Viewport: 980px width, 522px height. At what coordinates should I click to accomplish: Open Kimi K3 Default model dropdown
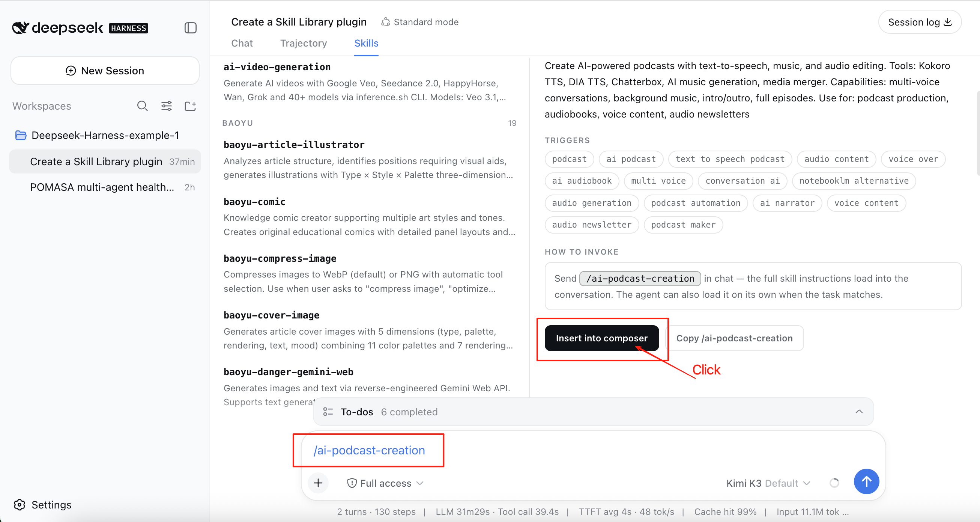click(x=768, y=483)
